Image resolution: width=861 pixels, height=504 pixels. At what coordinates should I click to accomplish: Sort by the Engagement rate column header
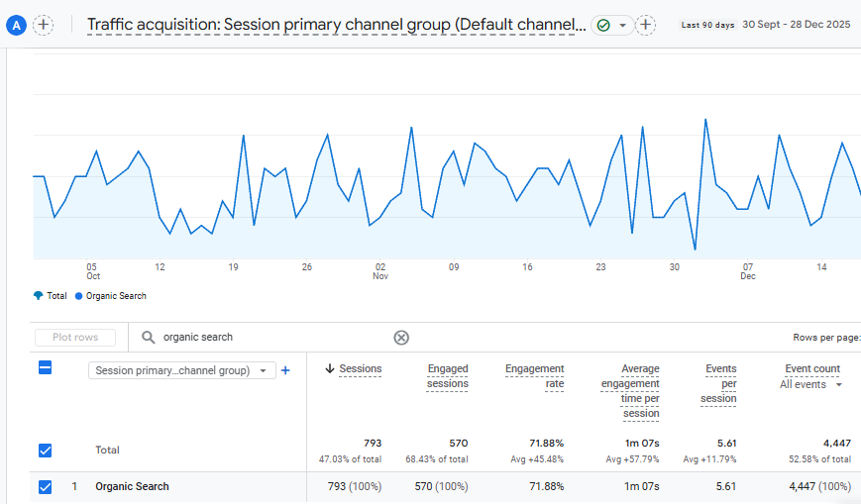click(x=534, y=376)
